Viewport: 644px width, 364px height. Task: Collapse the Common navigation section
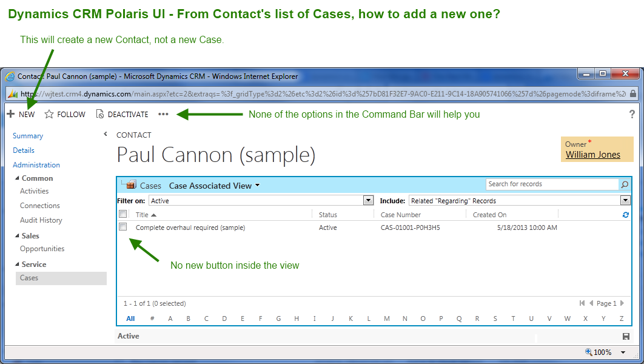tap(17, 178)
